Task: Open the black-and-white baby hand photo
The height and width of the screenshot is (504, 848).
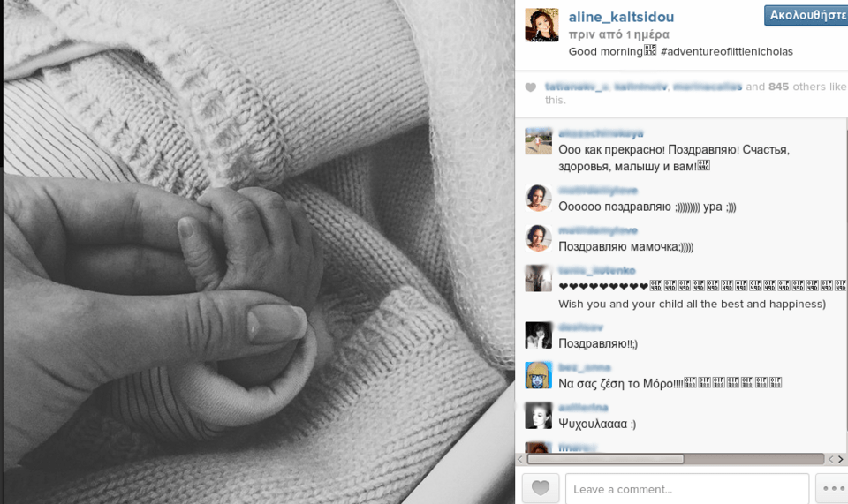Action: [259, 252]
